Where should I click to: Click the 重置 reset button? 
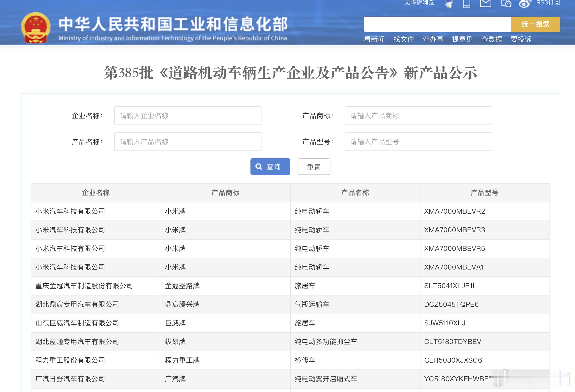pyautogui.click(x=314, y=166)
